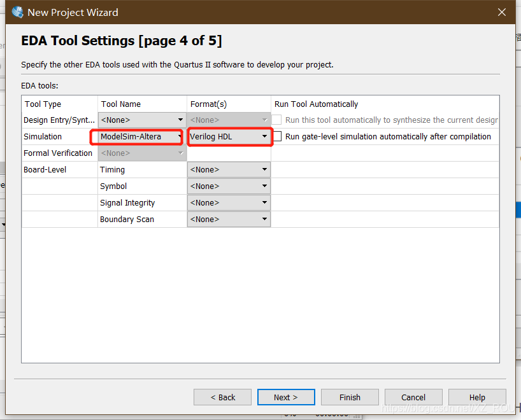Open the Symbol format dropdown
Screen dimensions: 521x420
point(229,186)
